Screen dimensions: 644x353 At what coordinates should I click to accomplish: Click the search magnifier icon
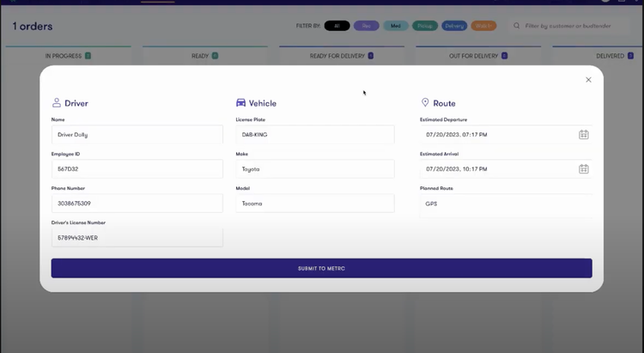517,26
